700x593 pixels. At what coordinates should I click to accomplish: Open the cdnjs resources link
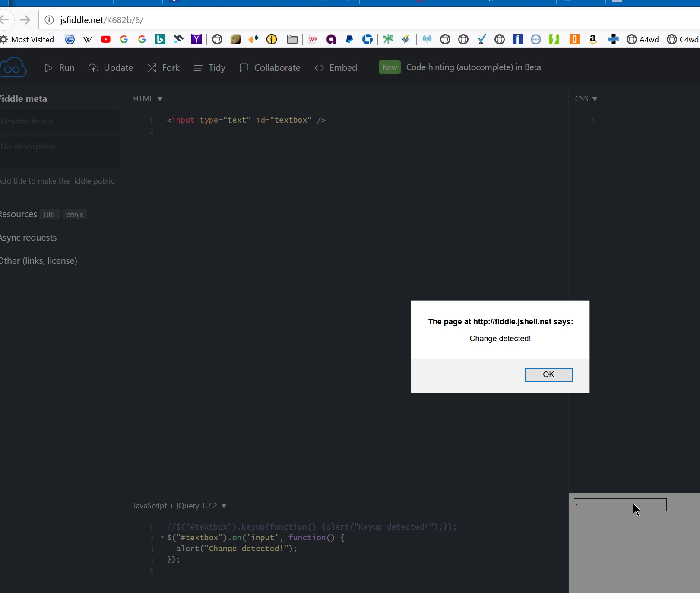click(x=75, y=215)
